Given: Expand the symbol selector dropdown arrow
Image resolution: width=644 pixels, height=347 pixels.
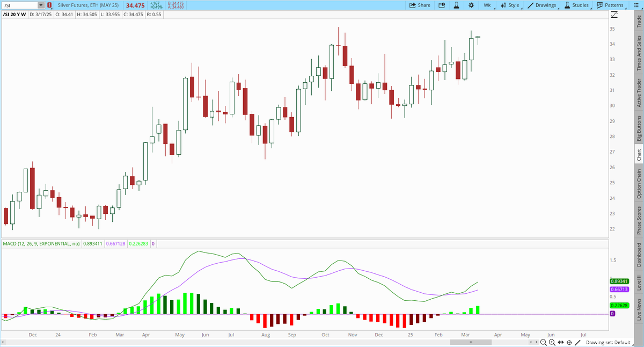Looking at the screenshot, I should pos(41,5).
